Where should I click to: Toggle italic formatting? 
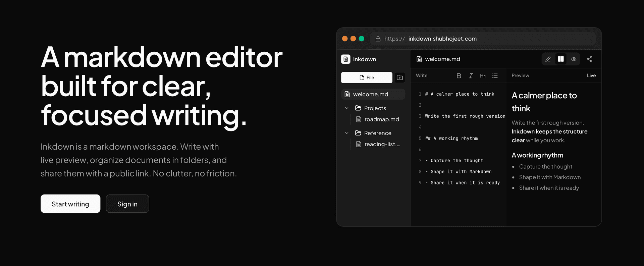[471, 76]
